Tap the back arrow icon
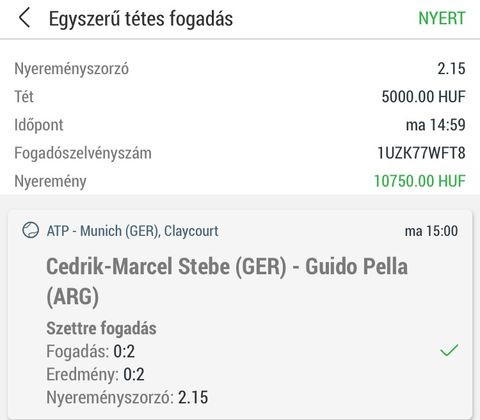This screenshot has width=480, height=420. click(x=25, y=18)
